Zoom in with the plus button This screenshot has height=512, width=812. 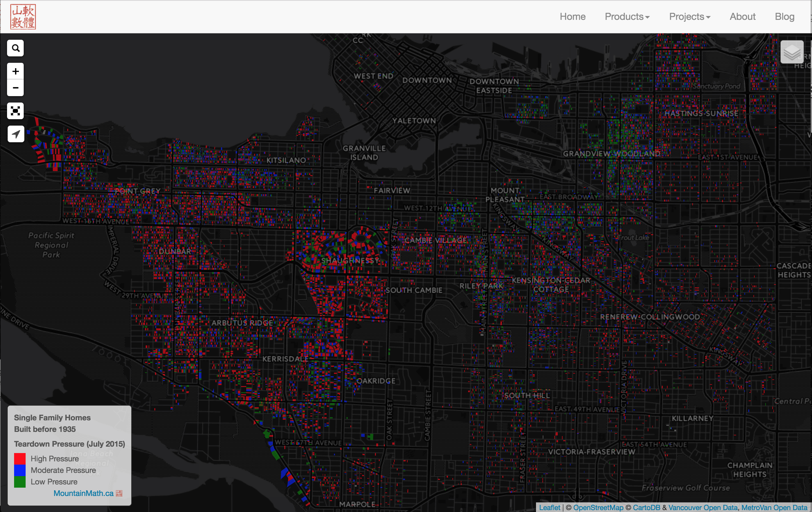click(x=15, y=71)
